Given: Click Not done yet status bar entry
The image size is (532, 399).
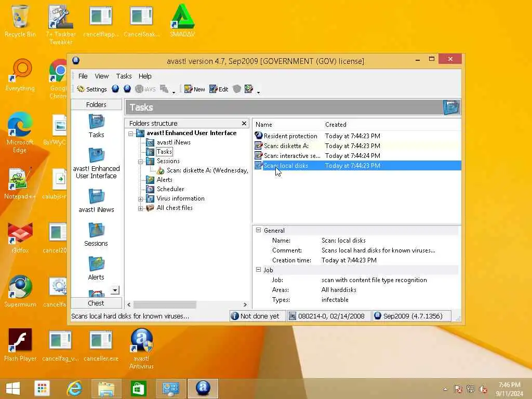Looking at the screenshot, I should click(258, 316).
